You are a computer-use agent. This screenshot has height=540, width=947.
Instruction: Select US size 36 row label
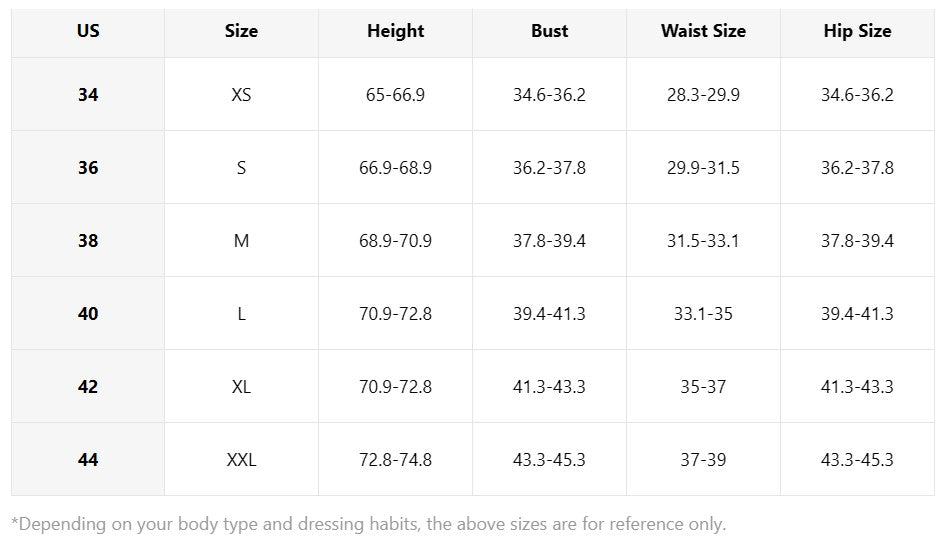tap(88, 168)
